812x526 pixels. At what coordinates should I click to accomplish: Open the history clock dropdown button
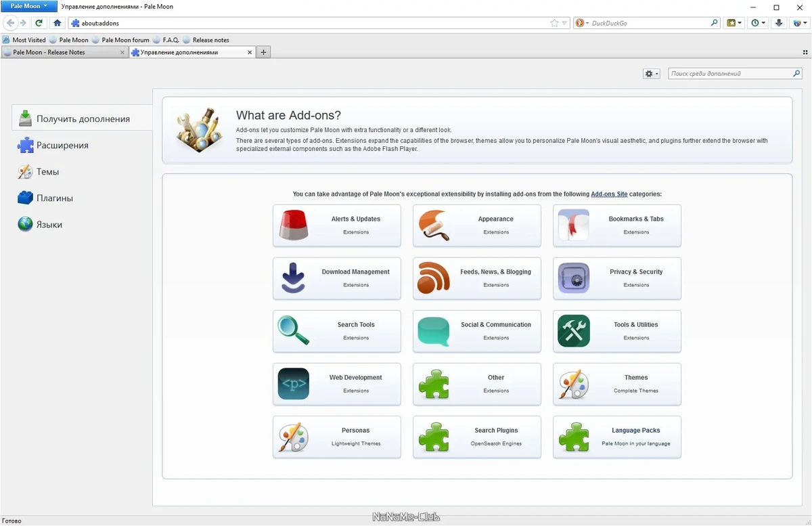[759, 23]
